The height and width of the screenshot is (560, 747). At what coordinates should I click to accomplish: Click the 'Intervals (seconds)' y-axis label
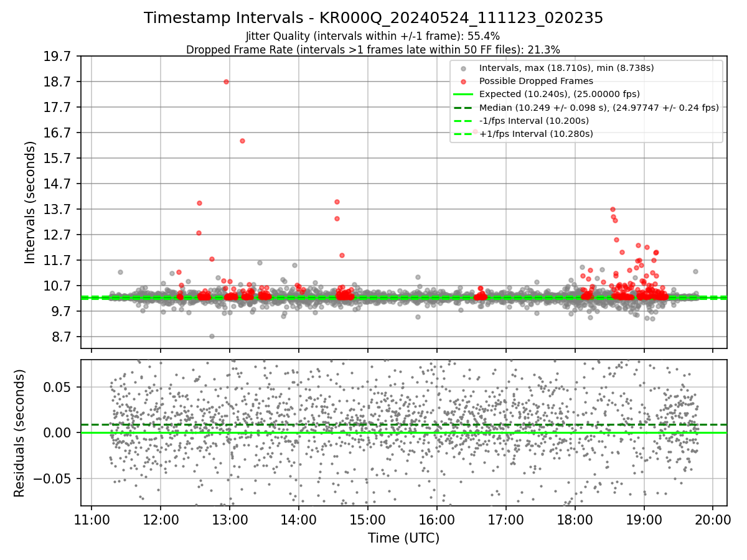point(30,202)
